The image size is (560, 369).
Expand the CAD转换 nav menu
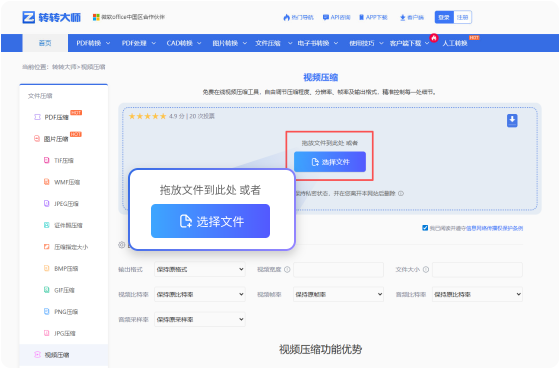[x=184, y=43]
